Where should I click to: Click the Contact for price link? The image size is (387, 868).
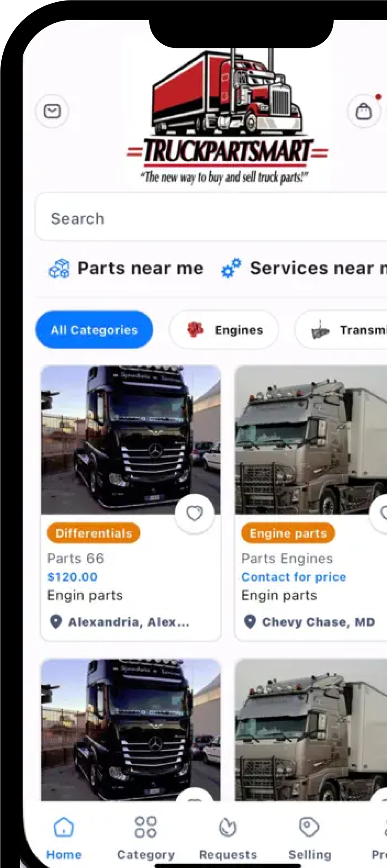tap(294, 577)
